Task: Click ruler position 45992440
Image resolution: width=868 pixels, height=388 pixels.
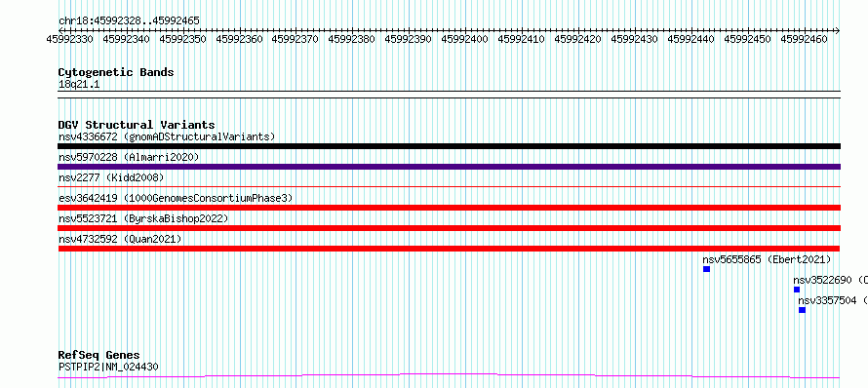Action: pos(691,39)
